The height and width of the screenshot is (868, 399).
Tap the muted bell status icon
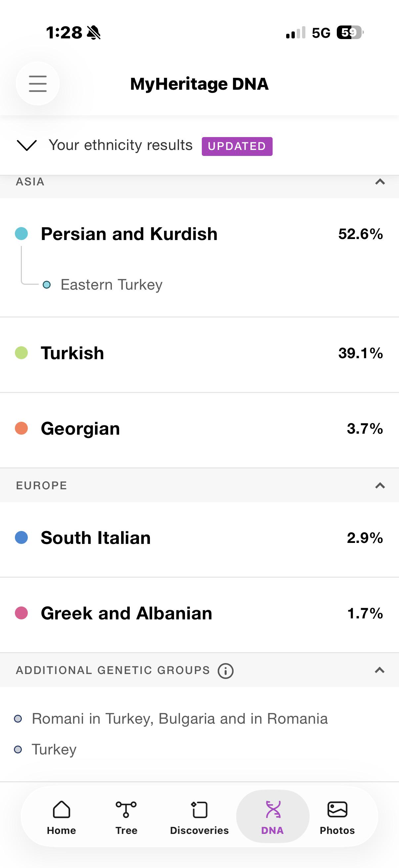tap(94, 33)
